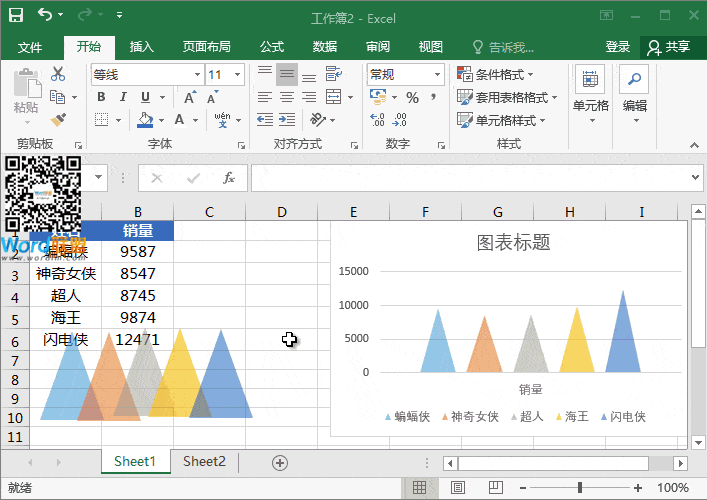This screenshot has width=707, height=500.
Task: Click the 登录 sign-in link
Action: (x=617, y=47)
